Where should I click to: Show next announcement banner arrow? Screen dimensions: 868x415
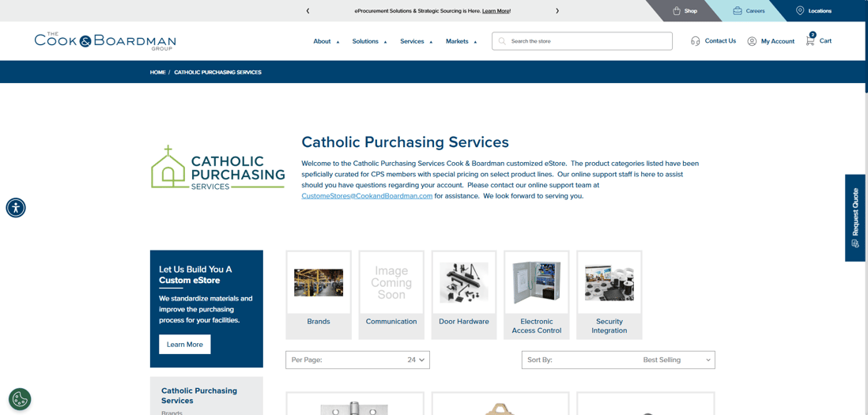557,11
